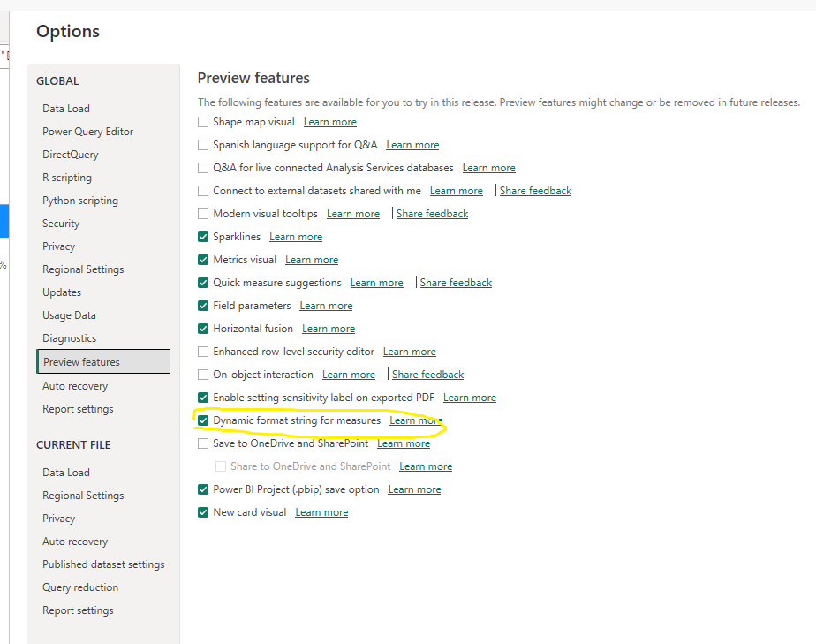Enable the Shape map visual checkbox
Viewport: 816px width, 644px height.
[x=203, y=122]
